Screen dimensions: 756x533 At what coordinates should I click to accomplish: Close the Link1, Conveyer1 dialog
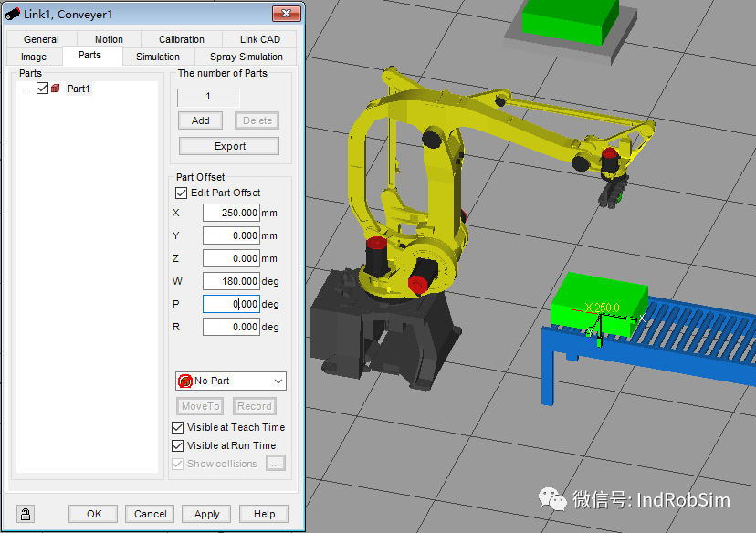coord(287,14)
